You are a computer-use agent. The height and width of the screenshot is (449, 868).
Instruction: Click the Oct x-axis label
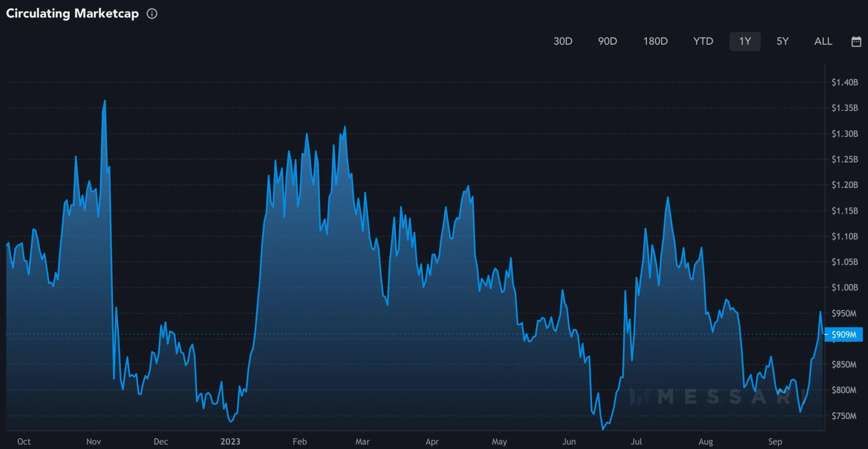pos(24,442)
